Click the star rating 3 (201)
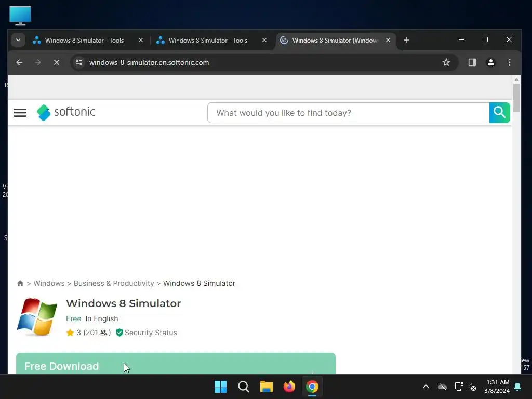The height and width of the screenshot is (399, 532). coord(88,332)
